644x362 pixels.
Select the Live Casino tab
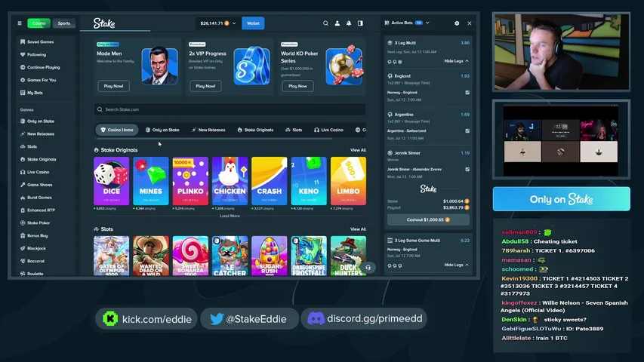coord(328,130)
